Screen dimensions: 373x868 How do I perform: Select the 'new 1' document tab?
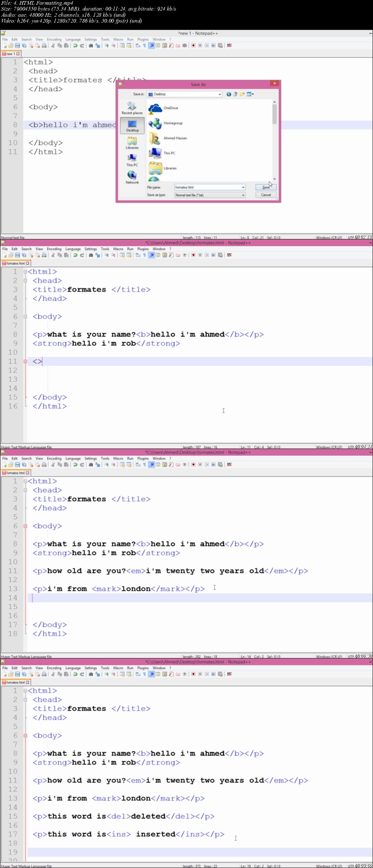point(11,54)
